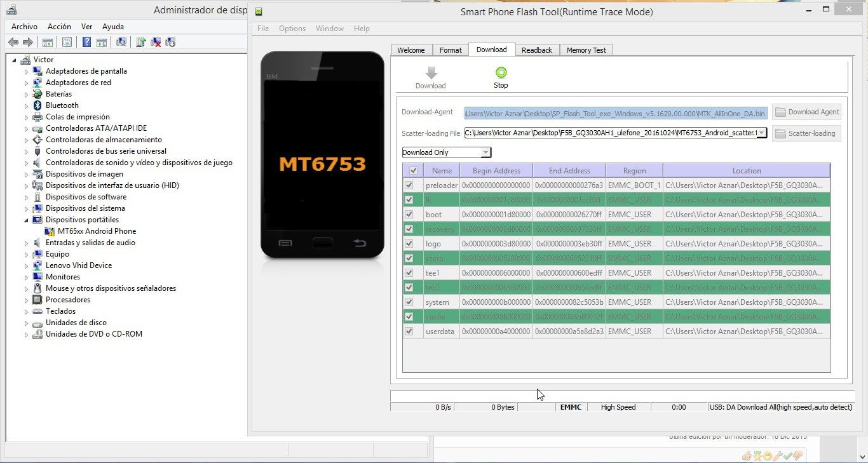
Task: Click the Entradas y salidas de audio icon
Action: (37, 243)
